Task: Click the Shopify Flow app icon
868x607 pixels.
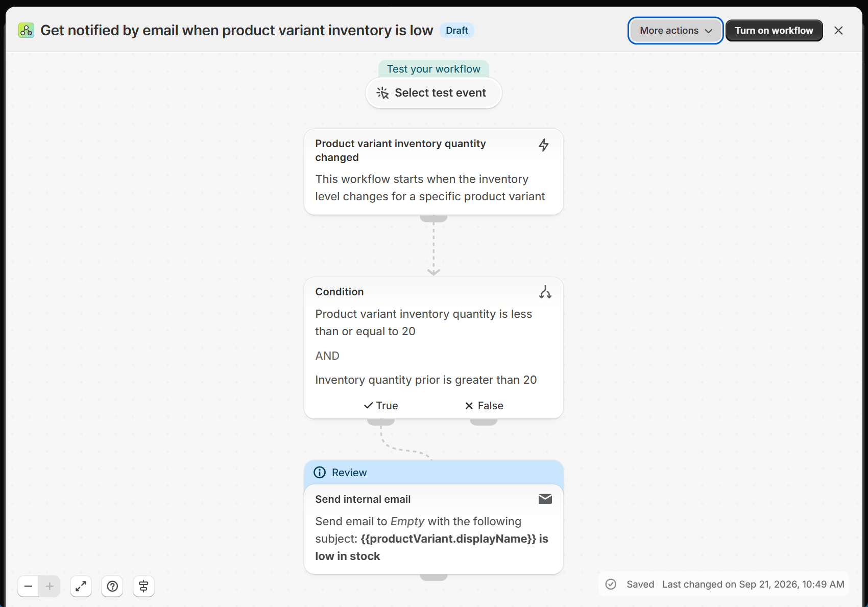Action: 26,30
